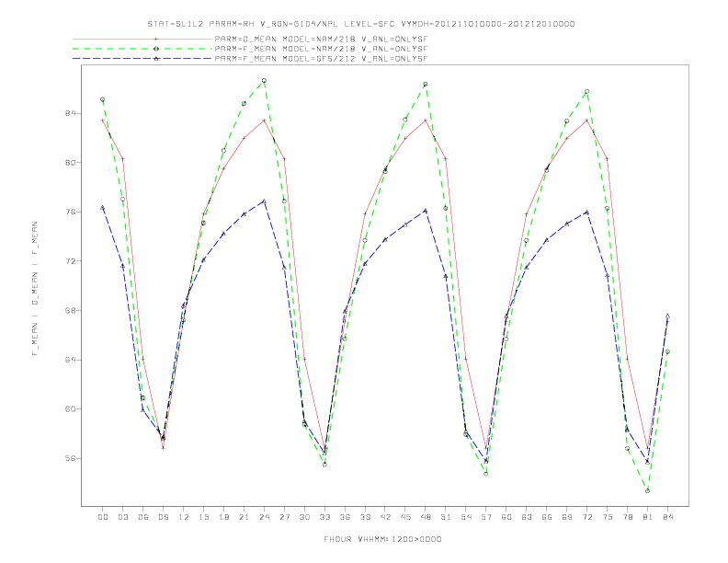Click forecast hour tick label 18
The width and height of the screenshot is (728, 563).
(x=223, y=517)
